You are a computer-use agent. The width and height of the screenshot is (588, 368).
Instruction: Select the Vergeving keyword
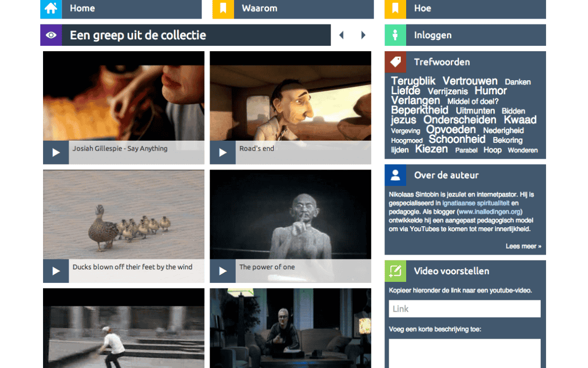pos(406,131)
